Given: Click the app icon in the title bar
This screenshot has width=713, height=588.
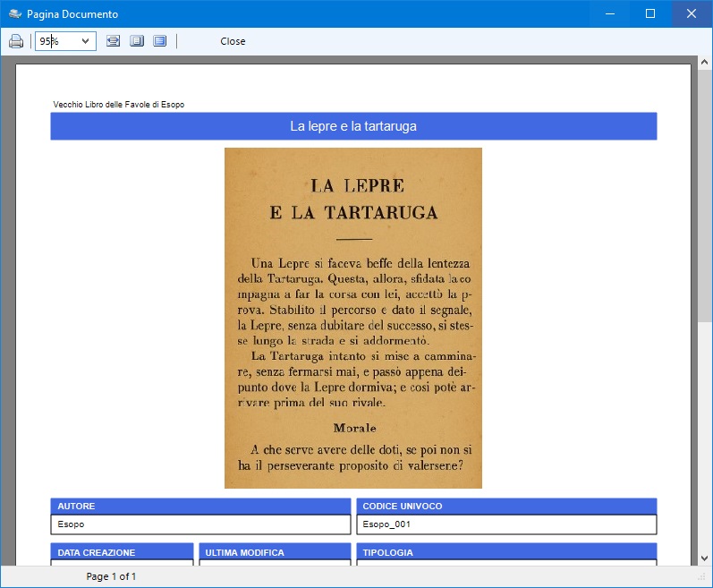Looking at the screenshot, I should pos(13,14).
